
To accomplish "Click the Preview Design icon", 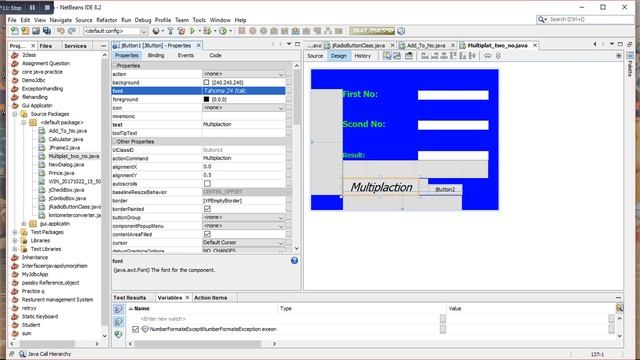I will point(409,56).
